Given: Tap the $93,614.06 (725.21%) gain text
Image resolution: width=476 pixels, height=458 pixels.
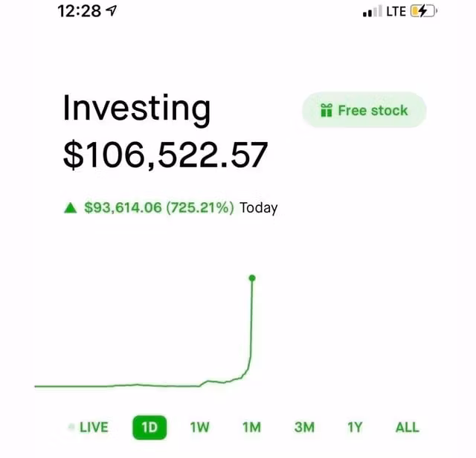Looking at the screenshot, I should click(x=159, y=208).
